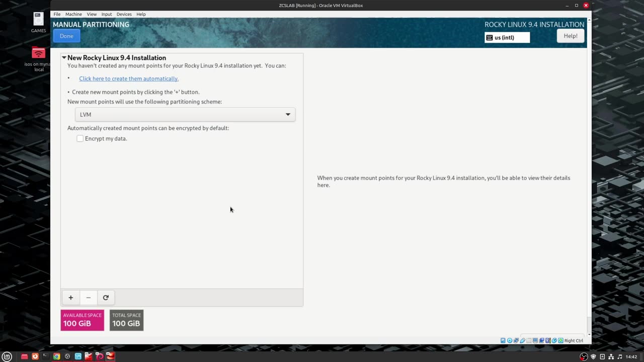Image resolution: width=644 pixels, height=362 pixels.
Task: Click the removable drives tray icon
Action: 602,357
